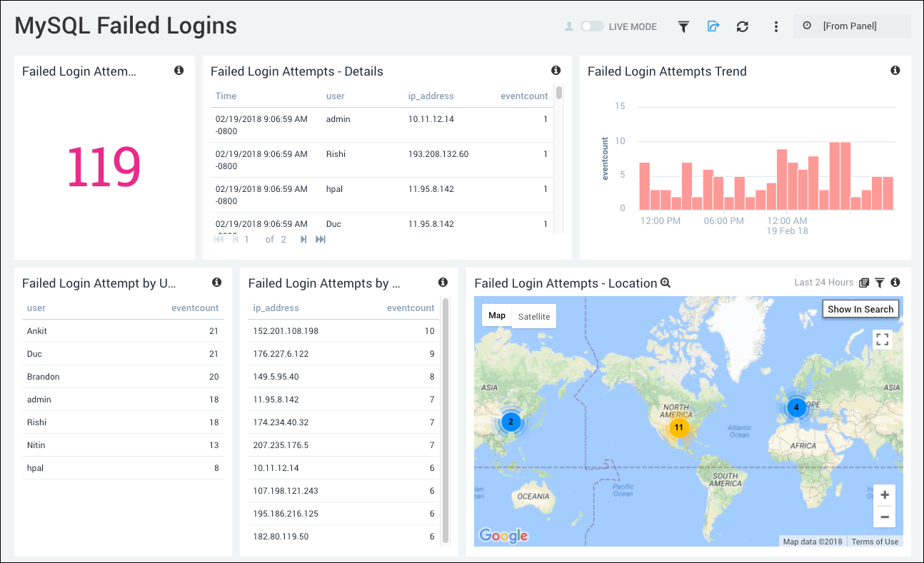Click the yellow cluster marker labeled 11
Viewport: 924px width, 563px height.
coord(678,428)
